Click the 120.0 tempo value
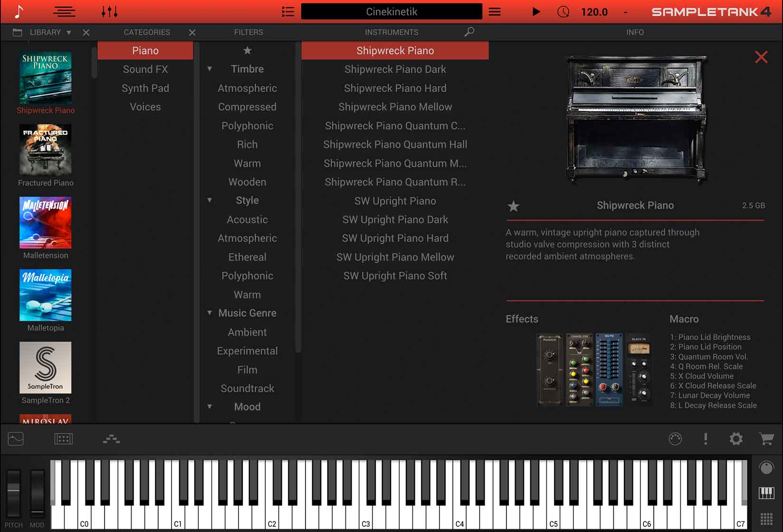The width and height of the screenshot is (783, 532). coord(594,12)
